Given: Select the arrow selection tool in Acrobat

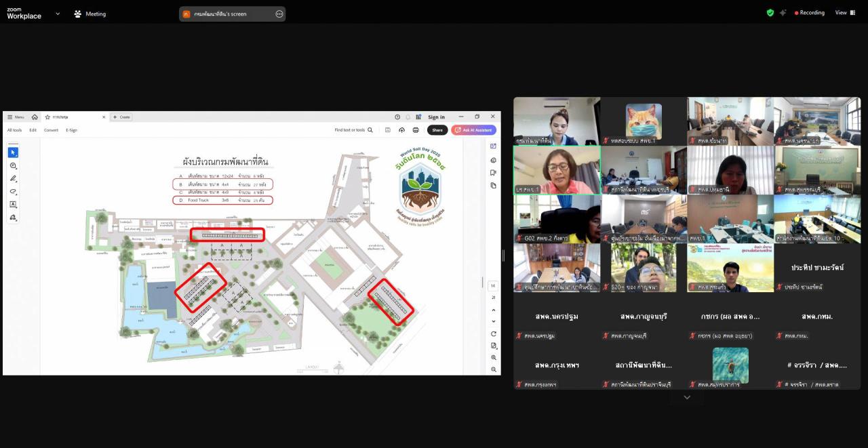Looking at the screenshot, I should (x=14, y=152).
